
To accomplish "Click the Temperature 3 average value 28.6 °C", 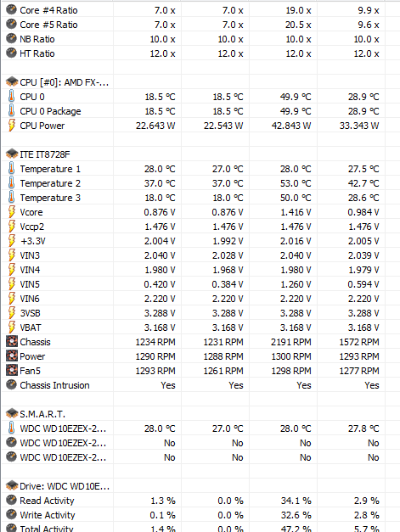I will [363, 198].
